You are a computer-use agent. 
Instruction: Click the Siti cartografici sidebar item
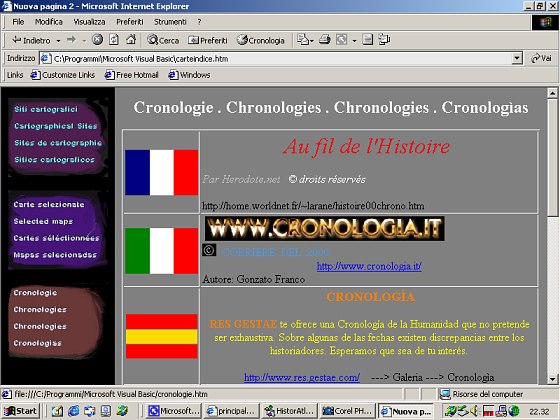point(46,109)
